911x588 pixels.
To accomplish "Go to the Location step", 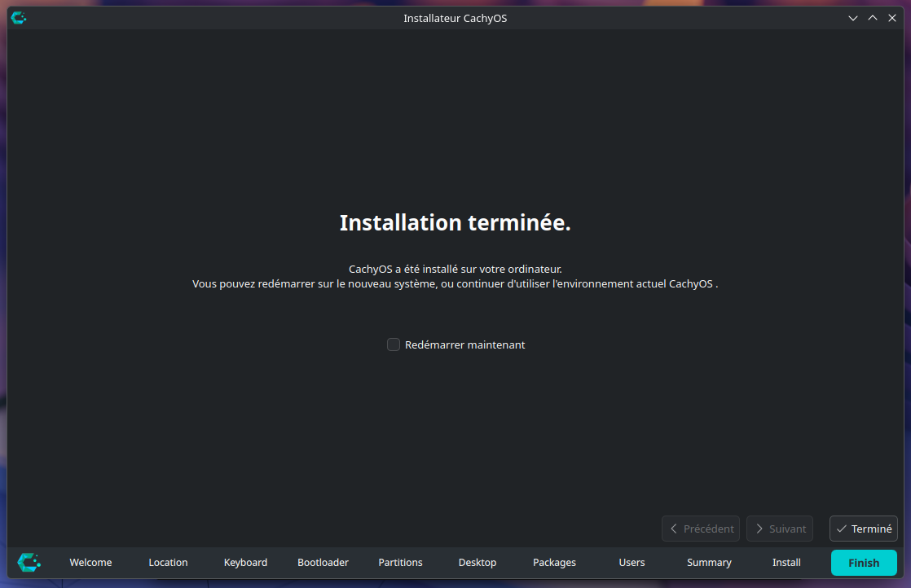I will 168,563.
